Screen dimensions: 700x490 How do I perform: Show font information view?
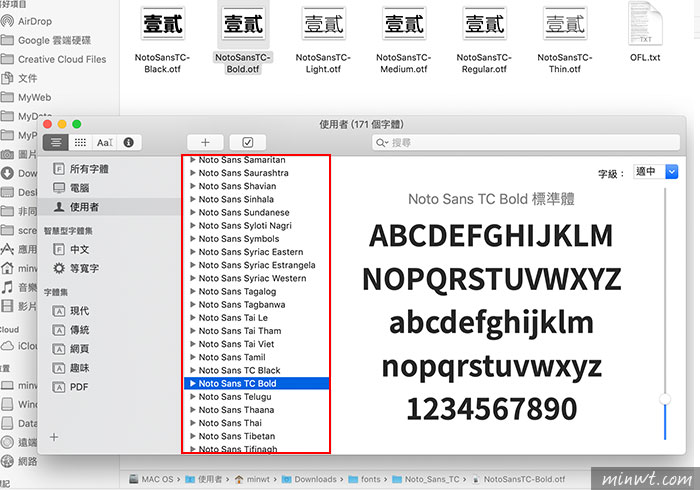point(129,142)
